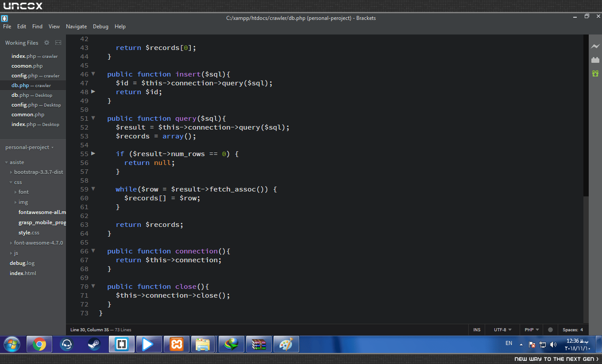Open Google Chrome from the taskbar
The height and width of the screenshot is (364, 602).
click(x=39, y=344)
